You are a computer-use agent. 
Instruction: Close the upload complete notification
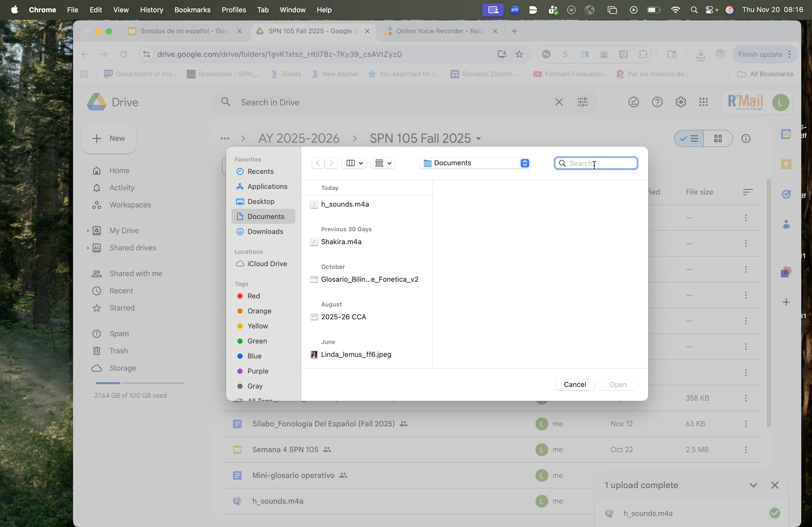tap(775, 485)
